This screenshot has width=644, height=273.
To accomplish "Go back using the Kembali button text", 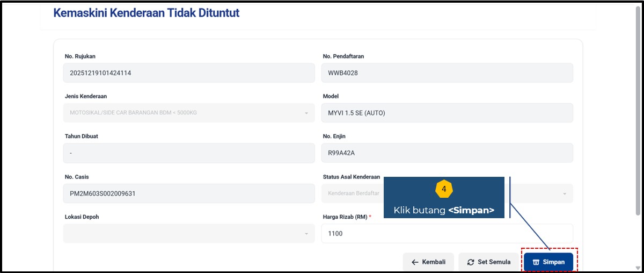I will click(x=434, y=262).
